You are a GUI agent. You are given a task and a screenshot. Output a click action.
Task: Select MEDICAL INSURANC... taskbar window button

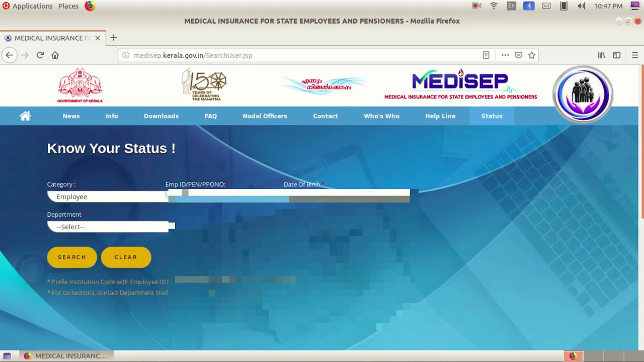(x=65, y=356)
